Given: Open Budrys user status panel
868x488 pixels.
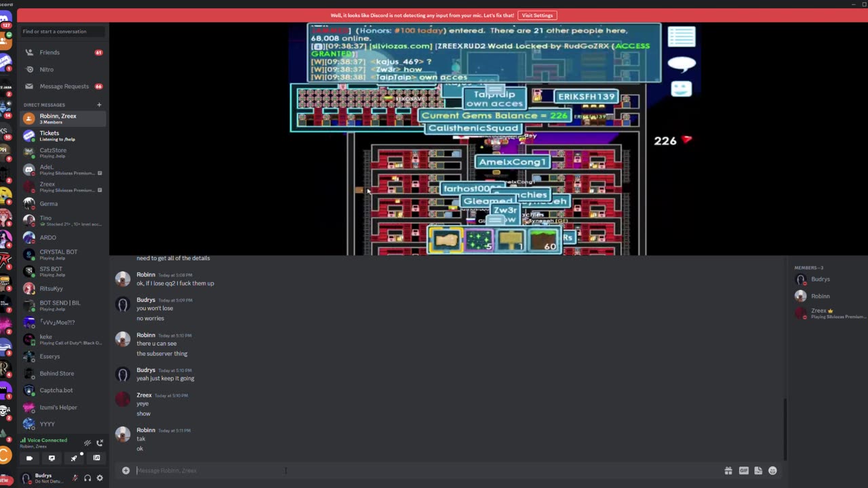Looking at the screenshot, I should pos(44,478).
